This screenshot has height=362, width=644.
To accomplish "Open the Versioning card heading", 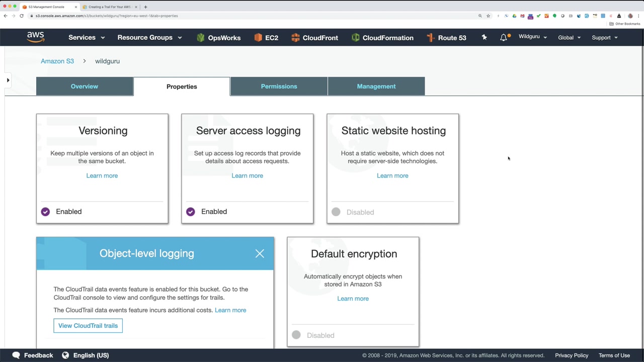I will pyautogui.click(x=103, y=131).
